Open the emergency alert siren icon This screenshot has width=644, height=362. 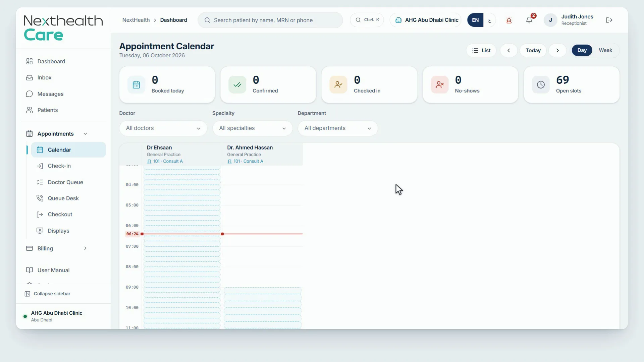point(509,20)
